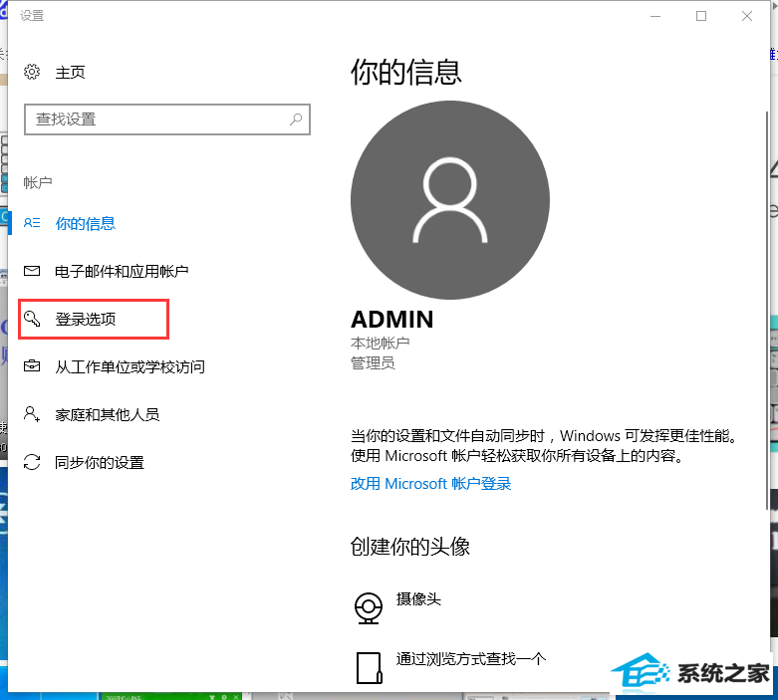This screenshot has height=700, width=778.
Task: Click the briefcase work access icon
Action: tap(32, 366)
